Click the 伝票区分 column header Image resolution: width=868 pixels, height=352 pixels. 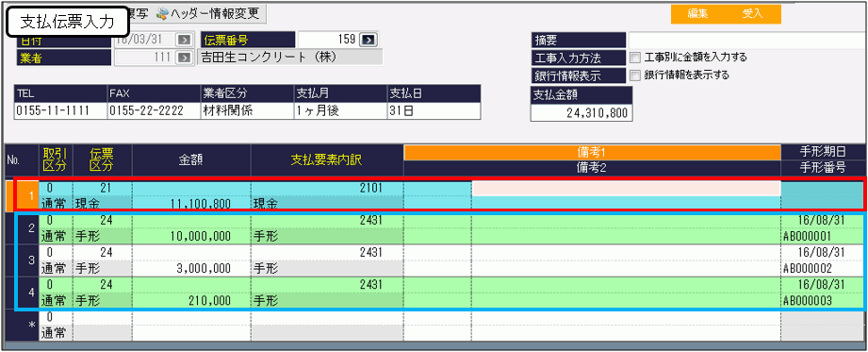pos(103,160)
